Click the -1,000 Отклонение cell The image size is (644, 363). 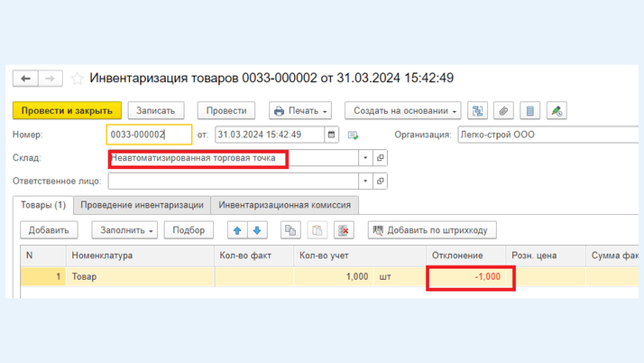coord(465,276)
